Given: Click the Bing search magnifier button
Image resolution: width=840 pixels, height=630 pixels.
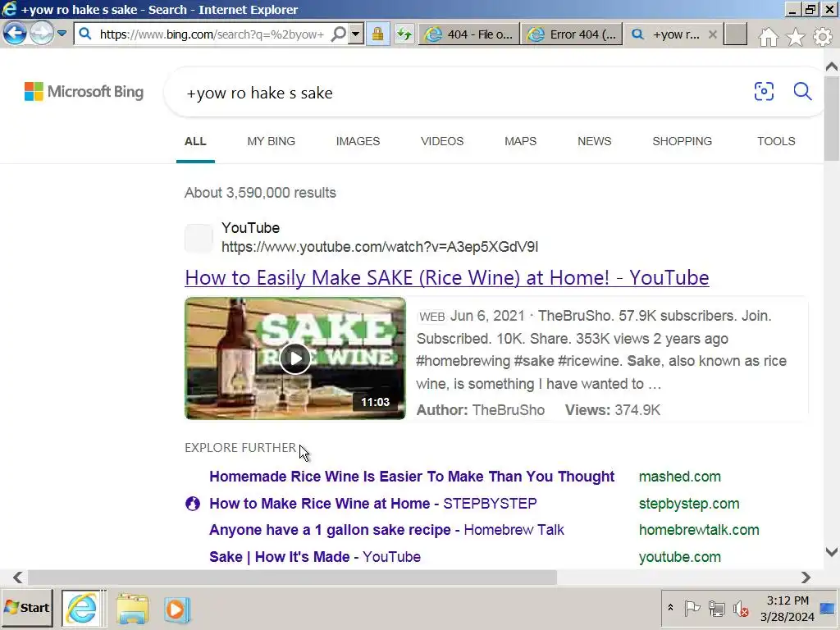Looking at the screenshot, I should point(802,91).
